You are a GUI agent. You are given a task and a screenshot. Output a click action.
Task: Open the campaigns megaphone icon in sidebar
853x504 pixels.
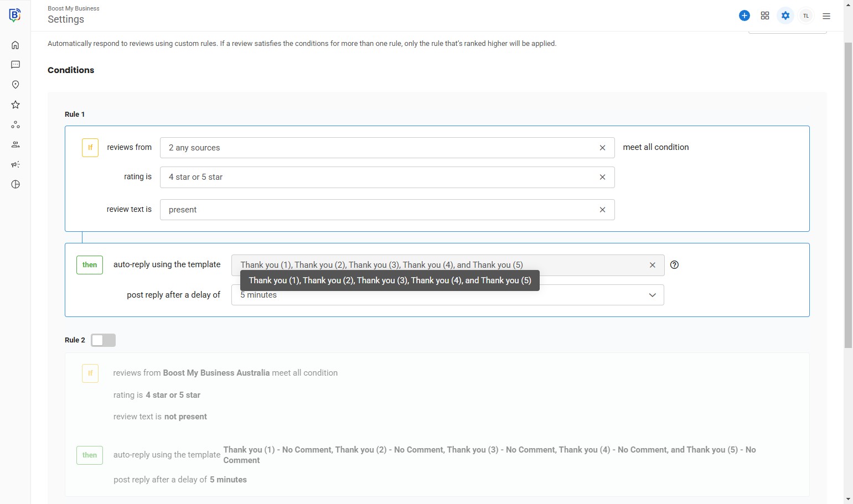(x=15, y=164)
